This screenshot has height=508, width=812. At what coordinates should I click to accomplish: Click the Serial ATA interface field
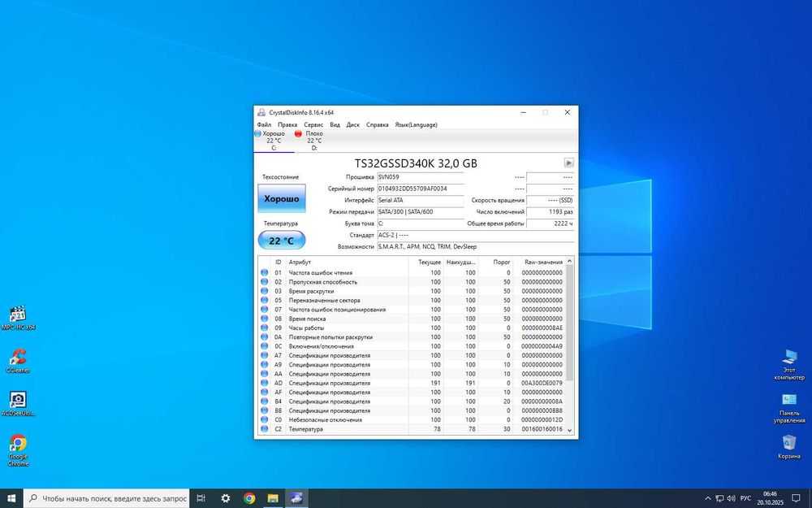pos(420,200)
